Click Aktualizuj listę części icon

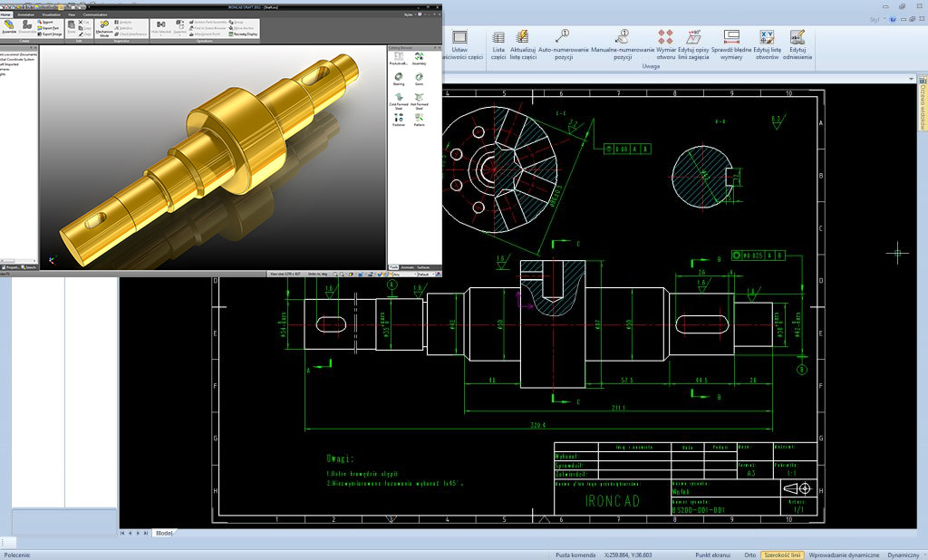tap(523, 45)
